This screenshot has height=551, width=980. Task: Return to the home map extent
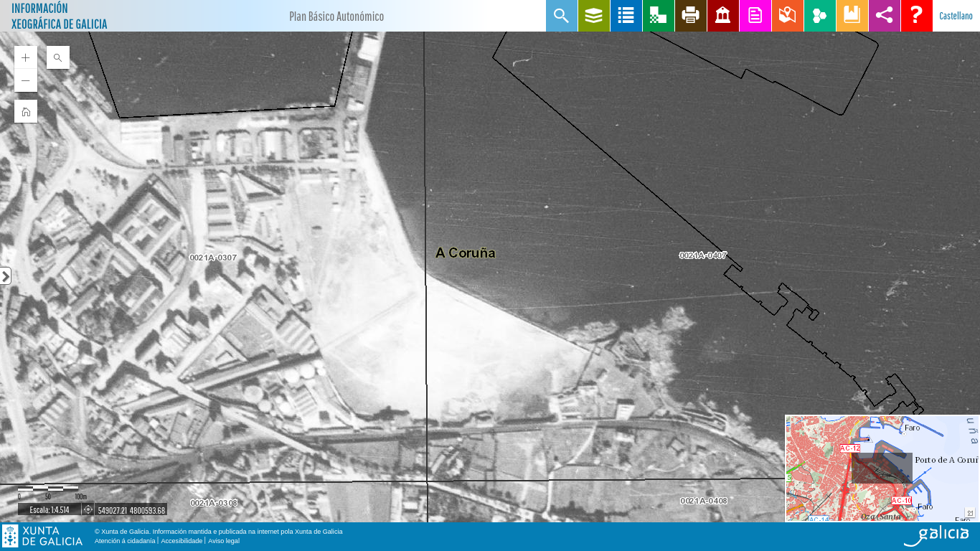coord(26,111)
